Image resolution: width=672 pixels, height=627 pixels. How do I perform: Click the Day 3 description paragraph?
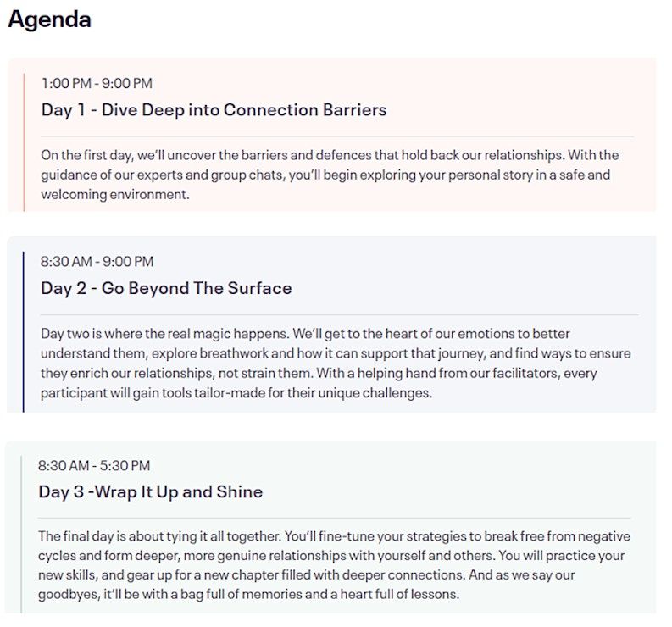[x=334, y=565]
